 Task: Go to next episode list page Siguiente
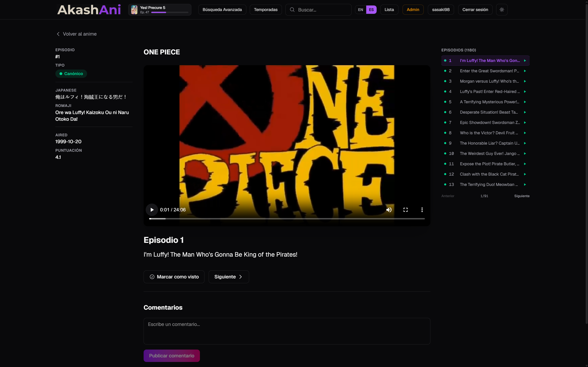click(x=522, y=196)
